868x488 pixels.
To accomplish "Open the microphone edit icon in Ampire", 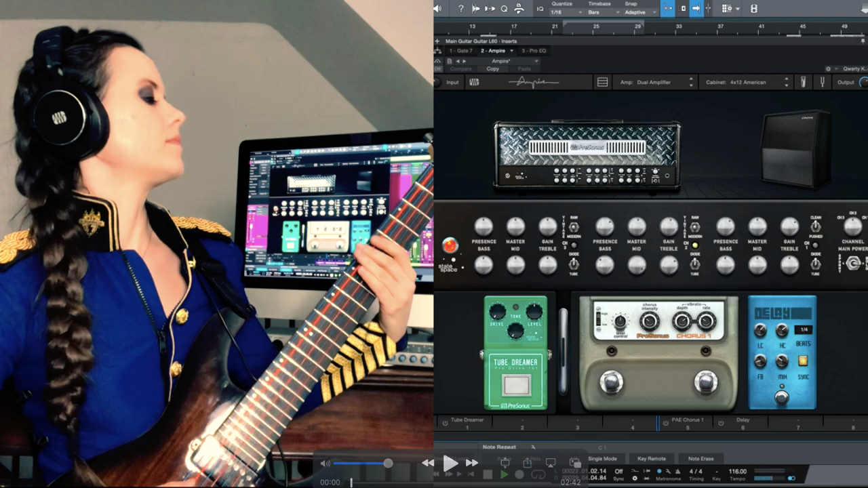I will 804,82.
